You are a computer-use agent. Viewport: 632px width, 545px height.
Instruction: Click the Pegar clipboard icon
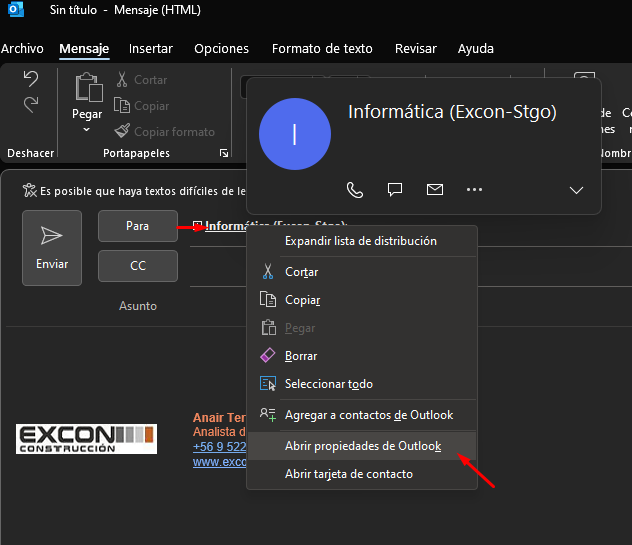point(89,87)
